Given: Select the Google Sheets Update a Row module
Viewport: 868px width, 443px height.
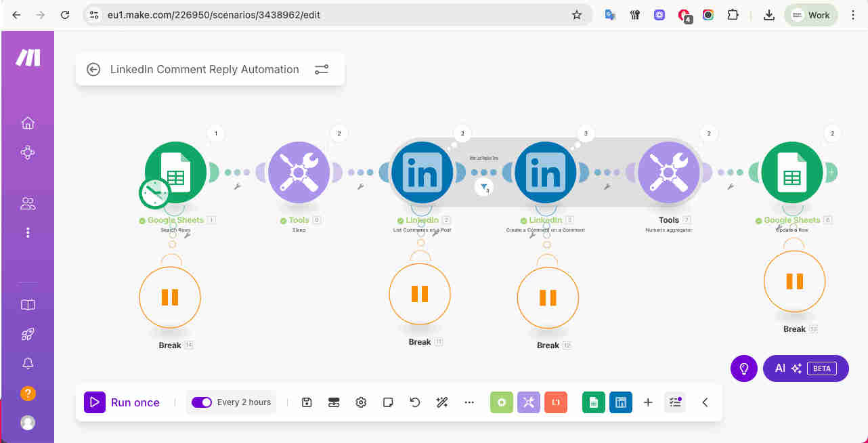Looking at the screenshot, I should coord(792,172).
